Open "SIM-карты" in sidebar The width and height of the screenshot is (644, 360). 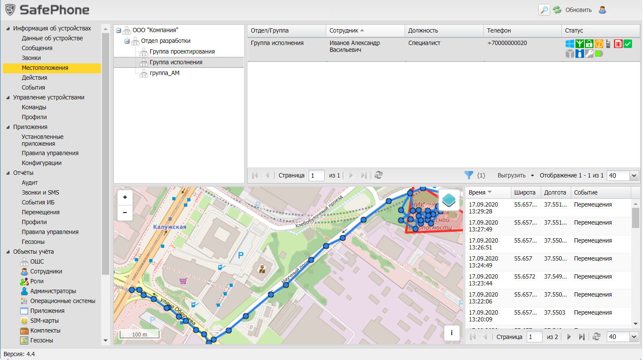45,321
